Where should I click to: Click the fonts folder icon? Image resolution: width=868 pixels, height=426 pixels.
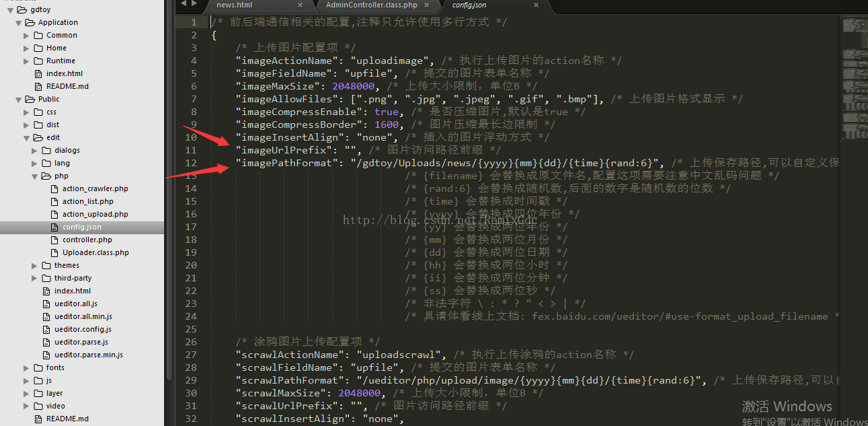click(38, 367)
